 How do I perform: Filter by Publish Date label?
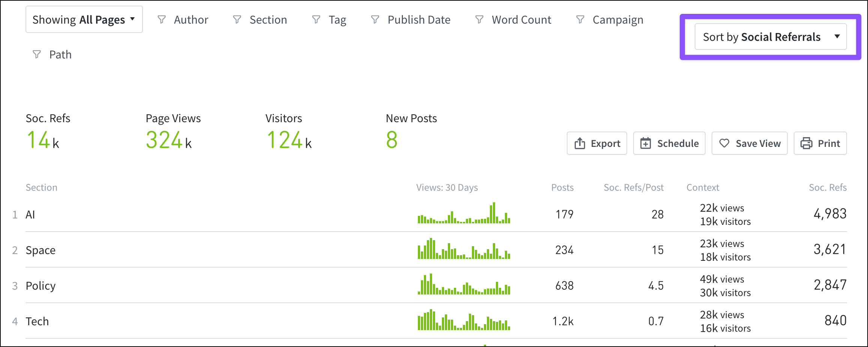pyautogui.click(x=419, y=20)
